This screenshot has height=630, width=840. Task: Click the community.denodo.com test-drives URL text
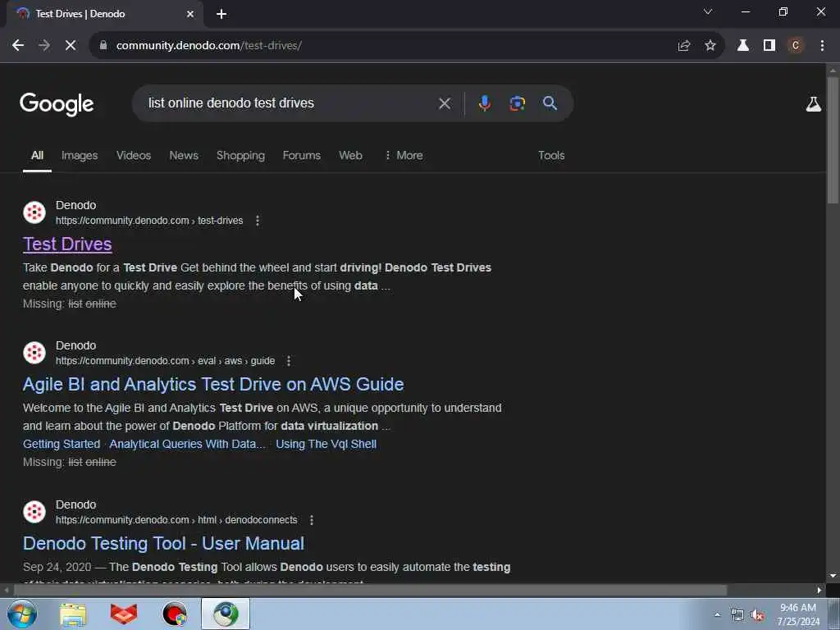(x=149, y=221)
